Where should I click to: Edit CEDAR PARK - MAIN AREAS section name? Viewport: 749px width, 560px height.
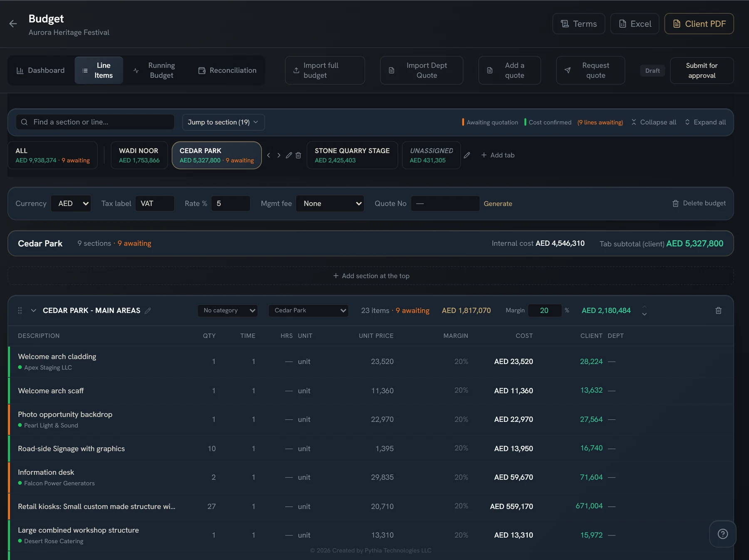click(148, 310)
